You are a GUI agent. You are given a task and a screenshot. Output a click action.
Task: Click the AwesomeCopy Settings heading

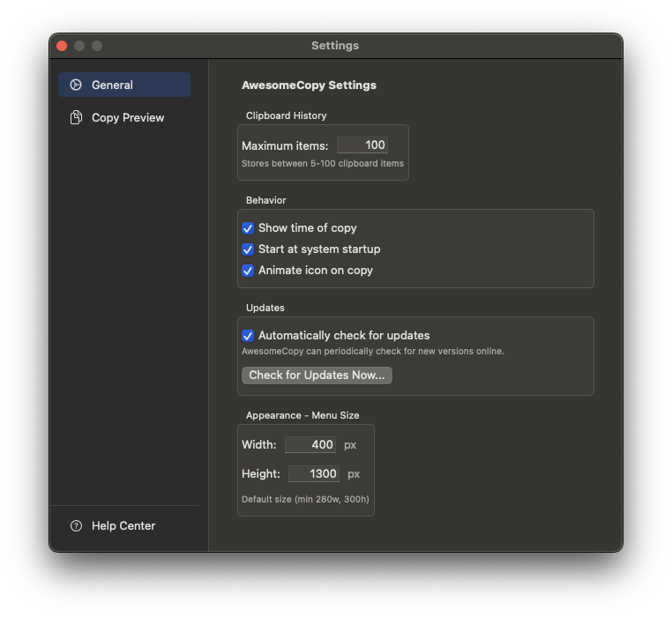tap(309, 85)
